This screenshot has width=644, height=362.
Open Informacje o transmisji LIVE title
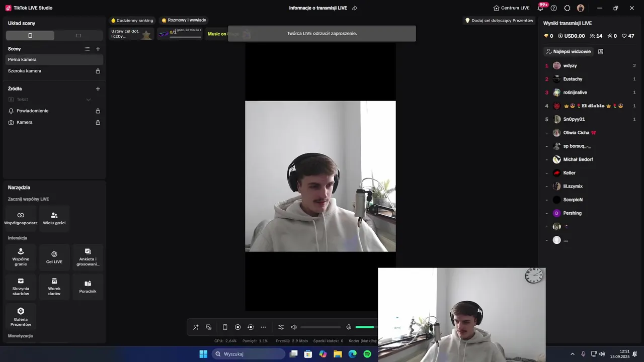318,8
